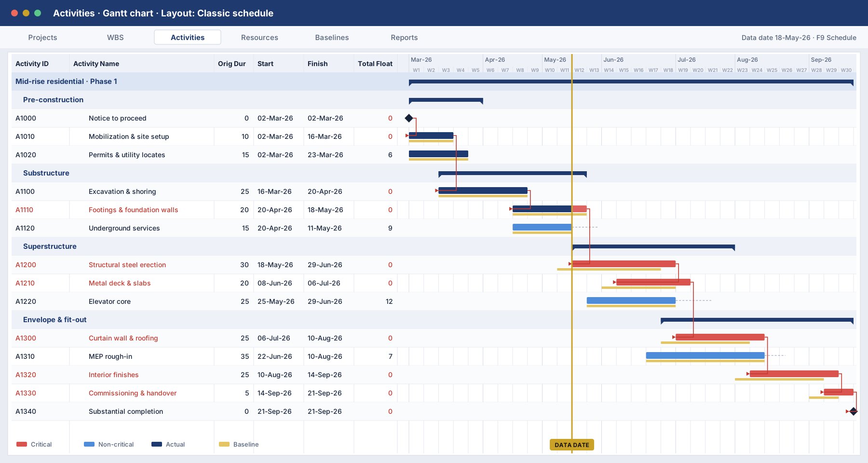Click the Total Float column header
The height and width of the screenshot is (463, 868).
(375, 64)
